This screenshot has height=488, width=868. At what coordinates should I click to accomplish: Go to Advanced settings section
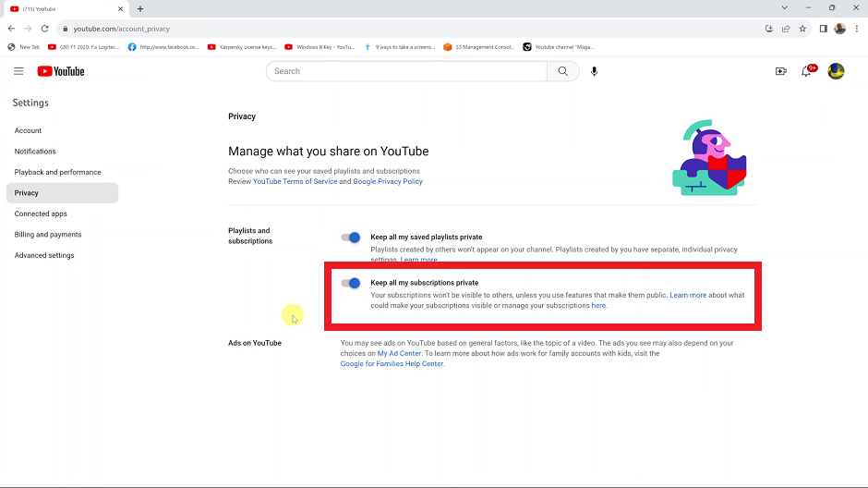44,255
